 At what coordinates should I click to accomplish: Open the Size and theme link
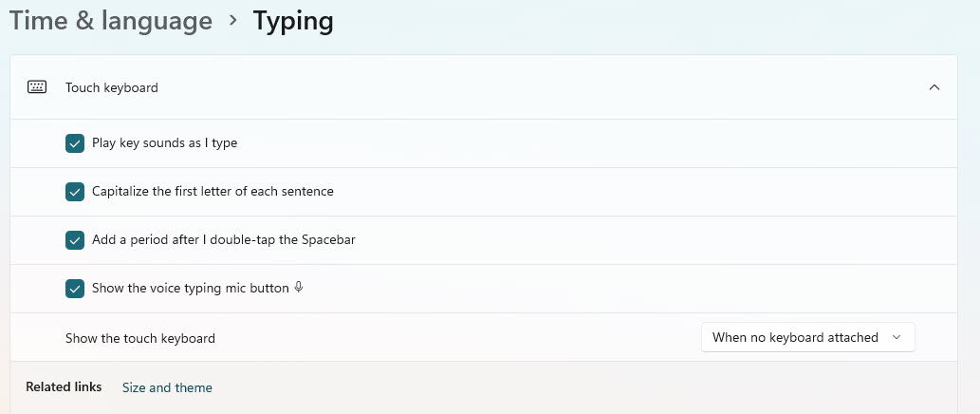pyautogui.click(x=167, y=387)
